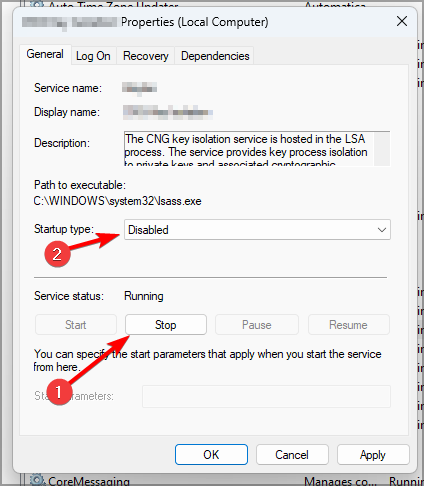This screenshot has width=424, height=486.
Task: Select the CoreMessaging service row
Action: (221, 481)
